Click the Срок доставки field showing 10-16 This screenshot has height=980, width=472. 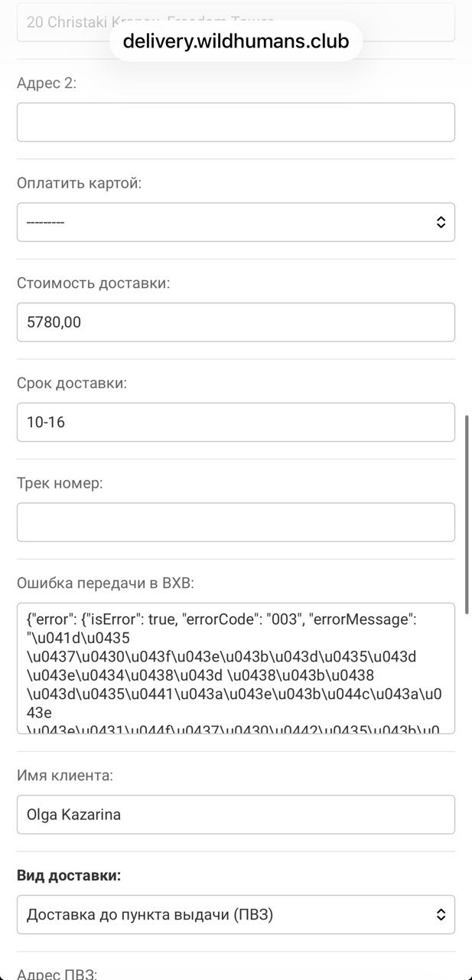pyautogui.click(x=236, y=422)
